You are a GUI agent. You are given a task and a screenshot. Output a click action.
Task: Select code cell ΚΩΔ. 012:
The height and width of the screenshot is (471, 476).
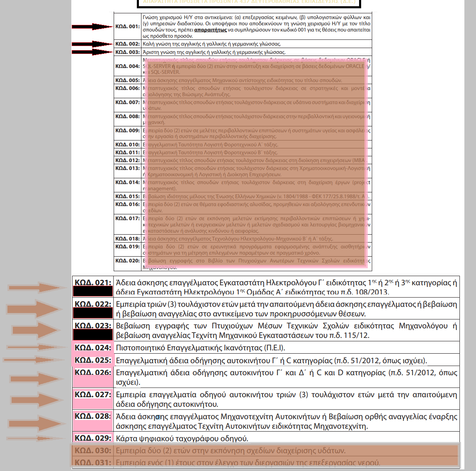[x=128, y=160]
